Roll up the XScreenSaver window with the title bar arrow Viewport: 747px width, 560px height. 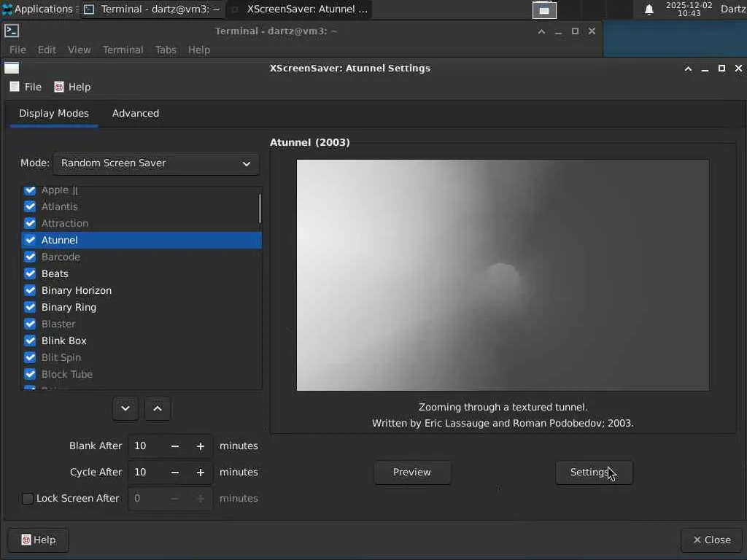pyautogui.click(x=688, y=69)
